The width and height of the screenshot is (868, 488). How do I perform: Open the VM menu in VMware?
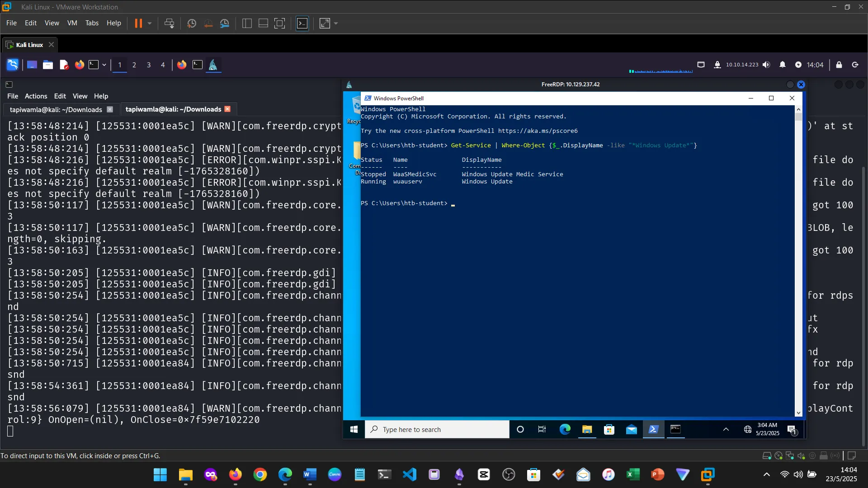72,23
